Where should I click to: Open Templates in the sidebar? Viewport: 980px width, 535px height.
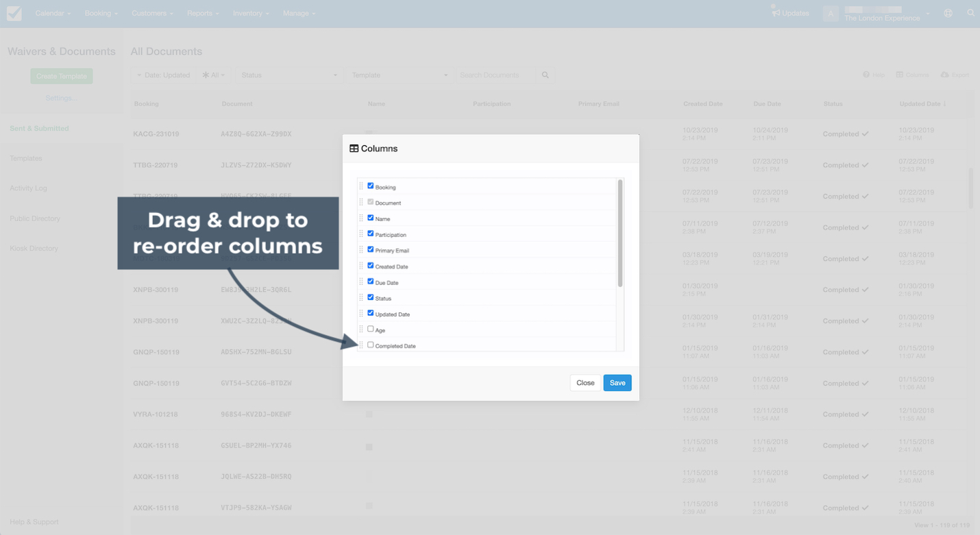tap(26, 158)
